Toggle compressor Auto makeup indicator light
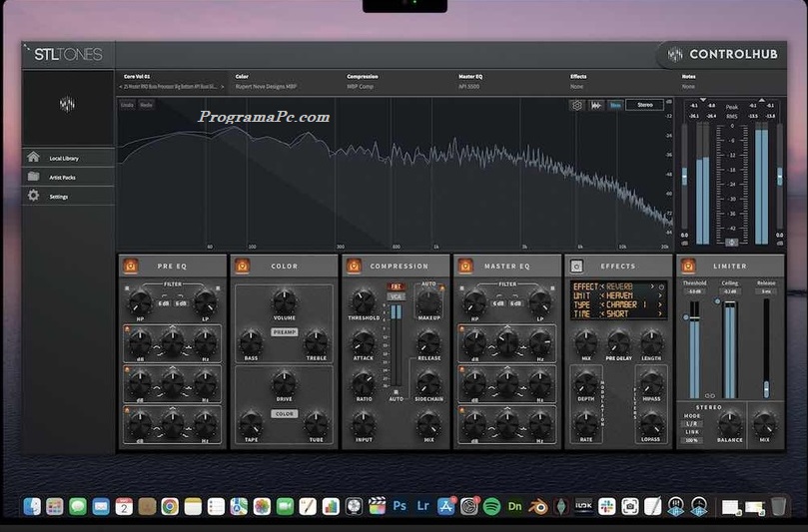 pyautogui.click(x=441, y=287)
